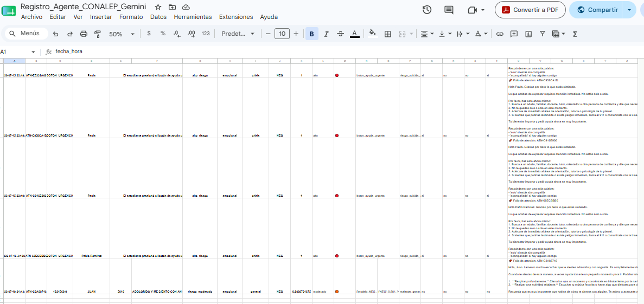Open the more number formats 123 menu

coord(206,34)
